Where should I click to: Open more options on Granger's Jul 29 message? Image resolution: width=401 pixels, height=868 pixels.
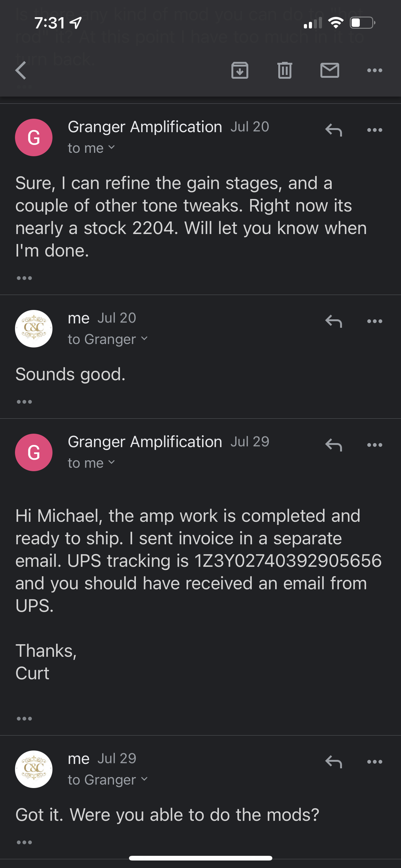pyautogui.click(x=375, y=445)
